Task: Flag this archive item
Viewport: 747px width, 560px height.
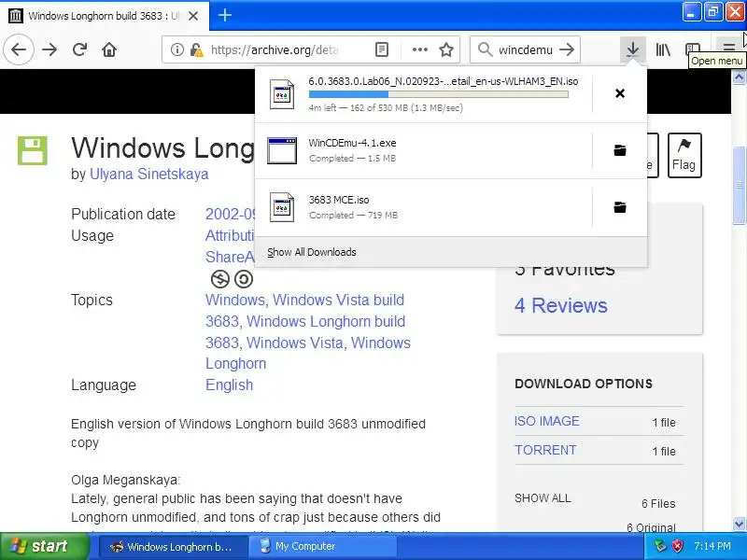Action: click(684, 155)
